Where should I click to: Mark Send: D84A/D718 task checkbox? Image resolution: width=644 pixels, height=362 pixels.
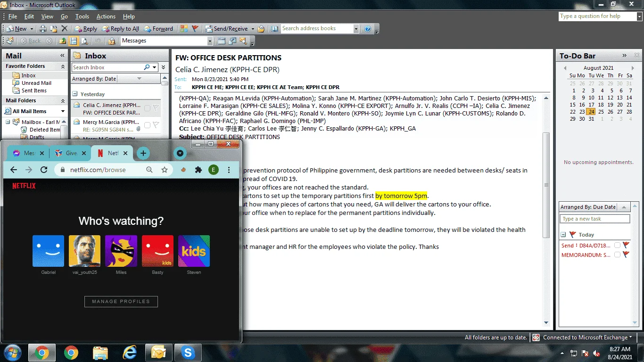pyautogui.click(x=617, y=245)
